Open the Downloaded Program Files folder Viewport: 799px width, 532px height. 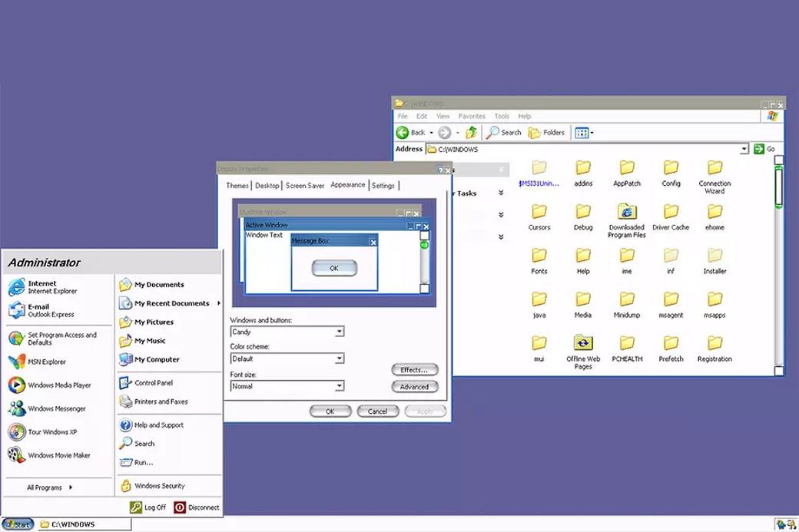[626, 213]
